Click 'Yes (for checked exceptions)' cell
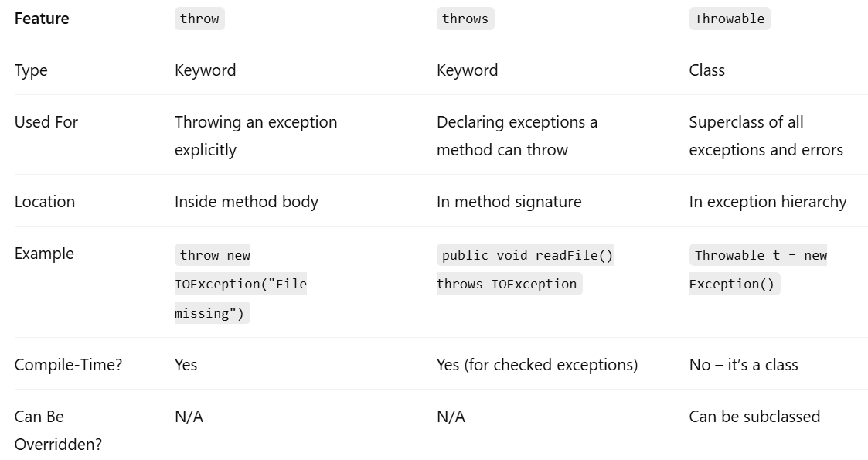Image resolution: width=868 pixels, height=460 pixels. pos(537,365)
